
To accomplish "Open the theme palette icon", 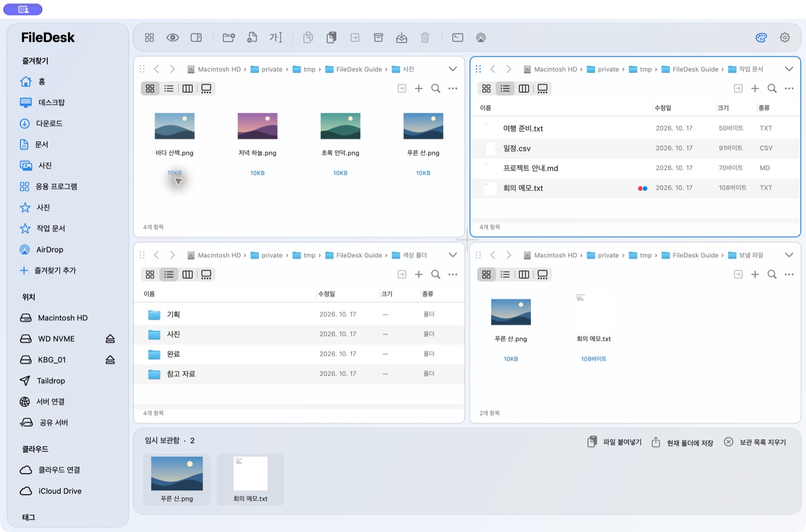I will pos(761,38).
